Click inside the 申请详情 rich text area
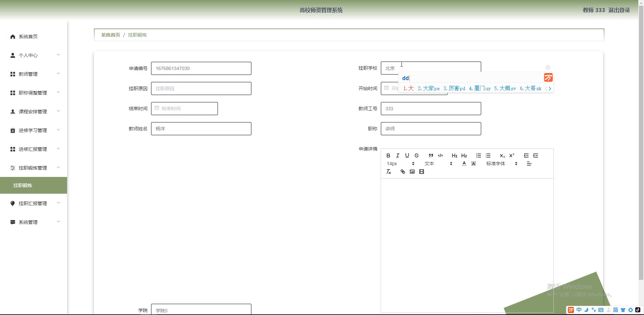This screenshot has height=315, width=644. point(467,245)
